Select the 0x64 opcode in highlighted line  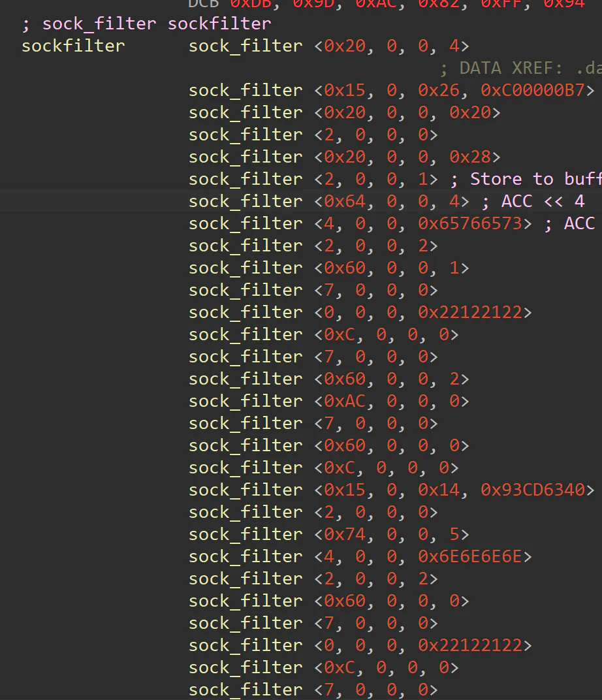tap(345, 201)
